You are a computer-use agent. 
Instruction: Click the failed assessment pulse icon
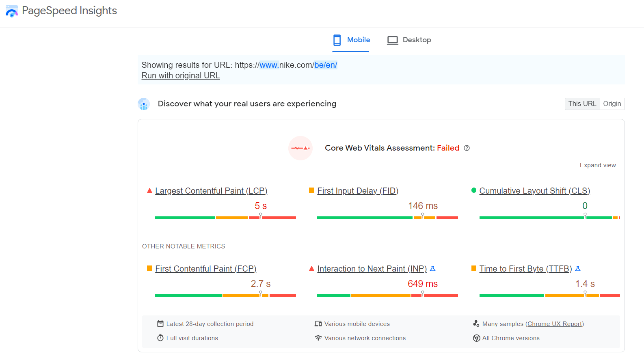pos(300,148)
